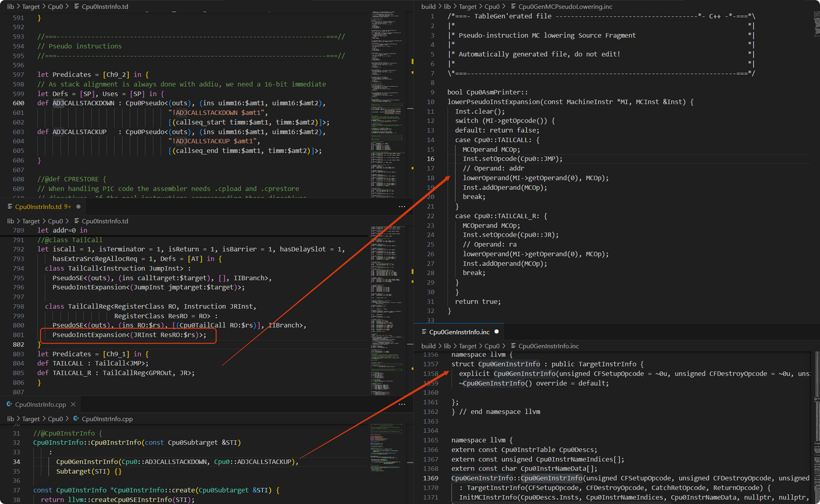This screenshot has width=820, height=504.
Task: Click file icon on Cpu0GenInstrInfo.inc tab
Action: (x=424, y=331)
